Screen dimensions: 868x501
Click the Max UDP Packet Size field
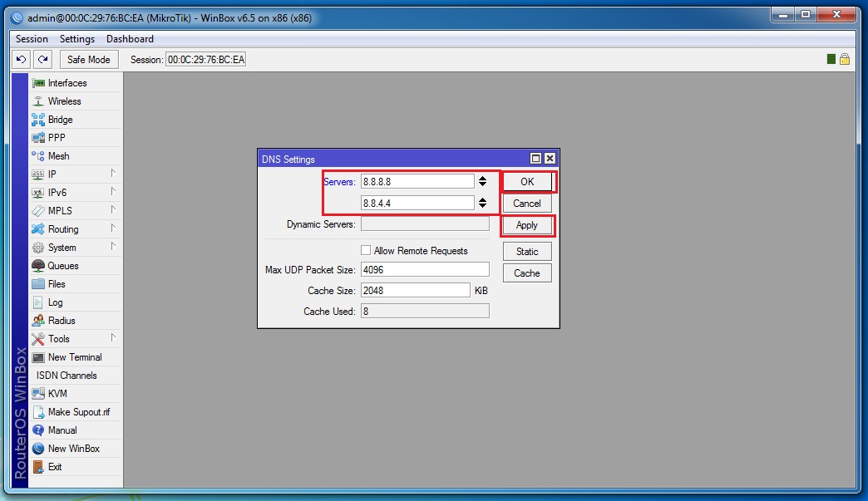pos(425,269)
